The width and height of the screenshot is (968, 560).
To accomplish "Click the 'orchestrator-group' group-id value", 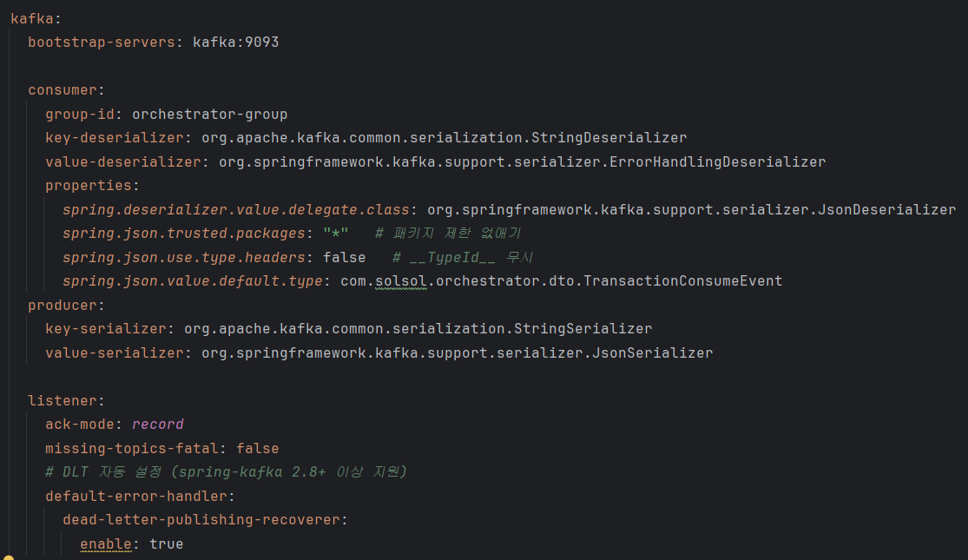I will click(209, 114).
